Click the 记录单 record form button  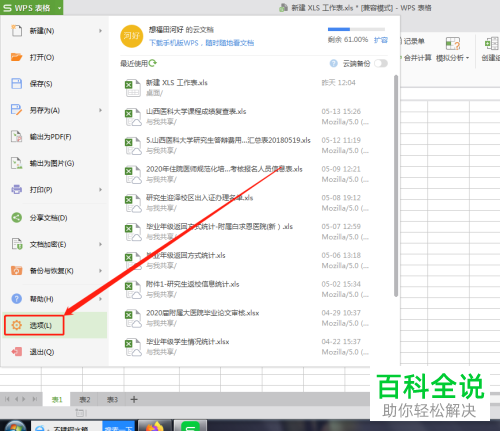[413, 41]
